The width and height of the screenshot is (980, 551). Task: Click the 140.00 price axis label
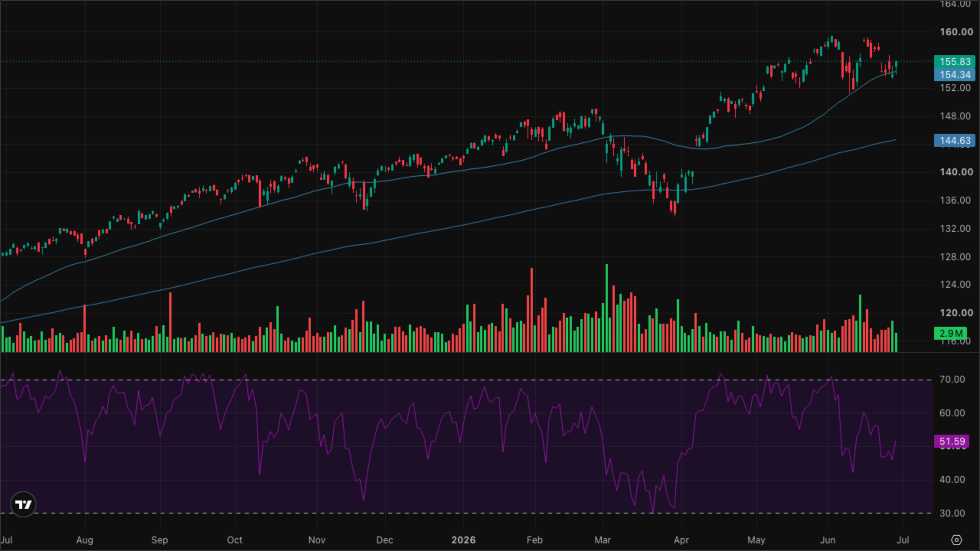pyautogui.click(x=956, y=172)
